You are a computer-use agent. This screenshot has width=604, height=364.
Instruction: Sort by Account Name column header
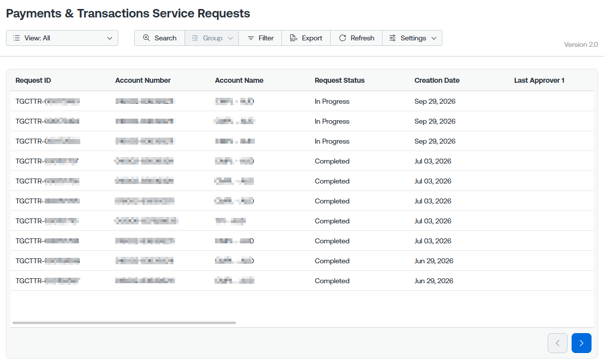point(239,80)
